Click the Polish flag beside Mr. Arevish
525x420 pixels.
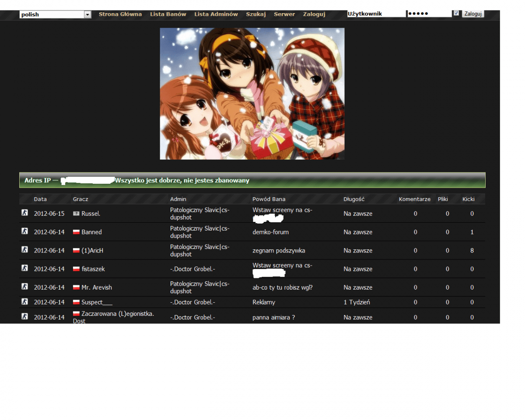76,287
